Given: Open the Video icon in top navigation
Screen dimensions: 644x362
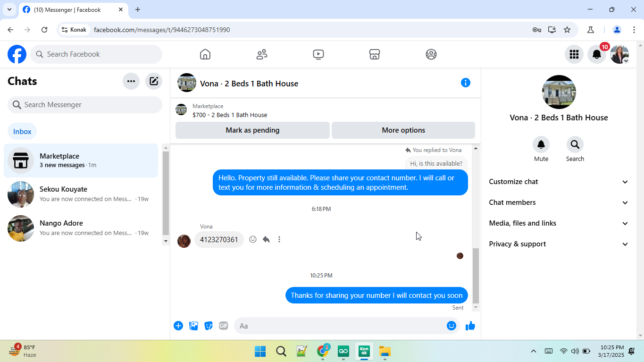Looking at the screenshot, I should click(x=318, y=54).
